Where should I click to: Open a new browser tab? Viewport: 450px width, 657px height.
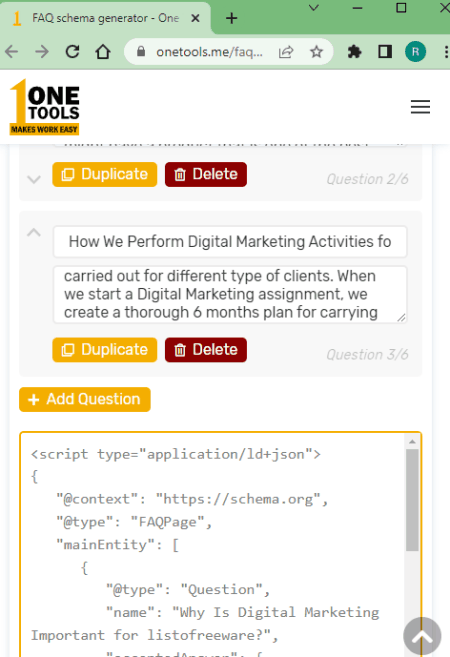pos(231,18)
